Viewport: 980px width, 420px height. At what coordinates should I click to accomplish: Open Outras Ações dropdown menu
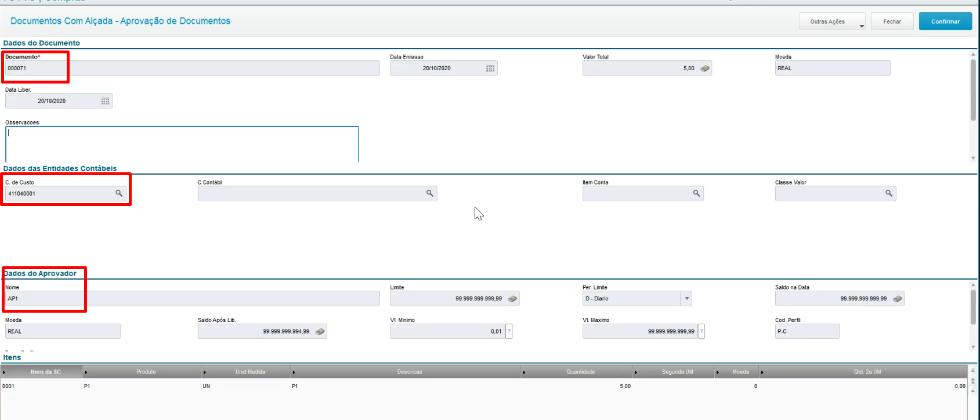[832, 21]
